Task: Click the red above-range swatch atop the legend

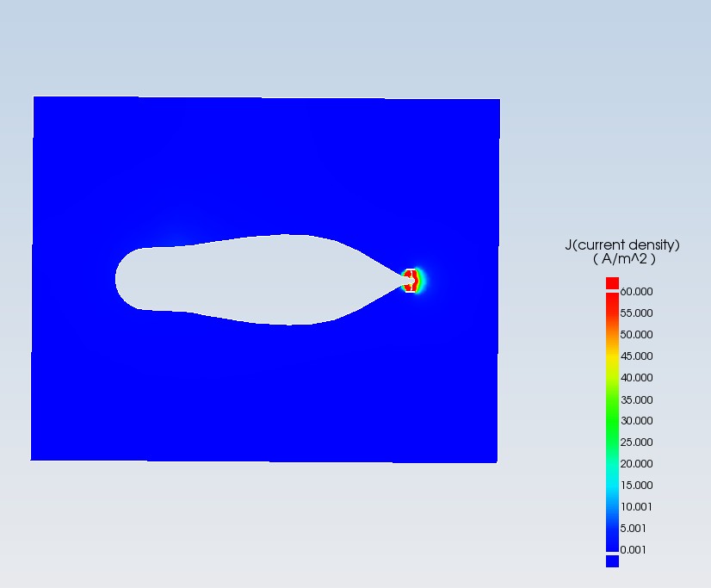Action: point(612,283)
